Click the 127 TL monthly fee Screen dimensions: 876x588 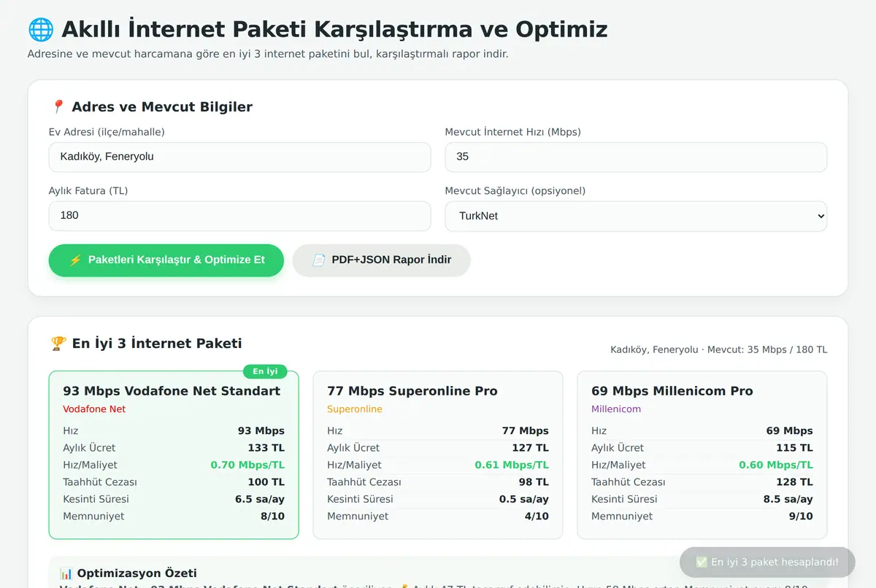(x=531, y=448)
